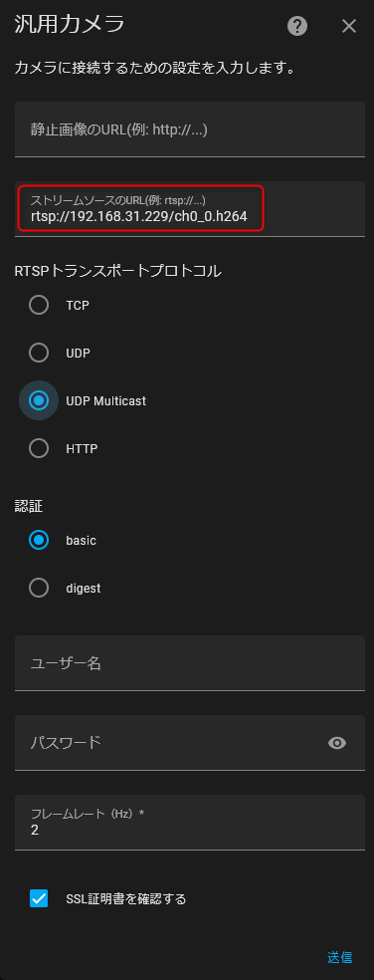Submit the form with 送信
374x980 pixels.
(339, 957)
